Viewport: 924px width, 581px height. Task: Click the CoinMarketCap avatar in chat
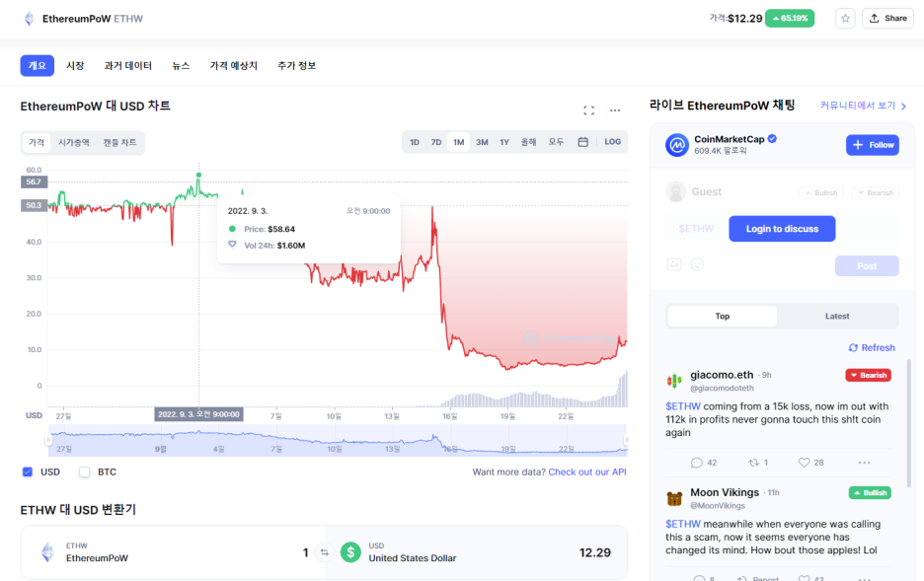pyautogui.click(x=676, y=145)
